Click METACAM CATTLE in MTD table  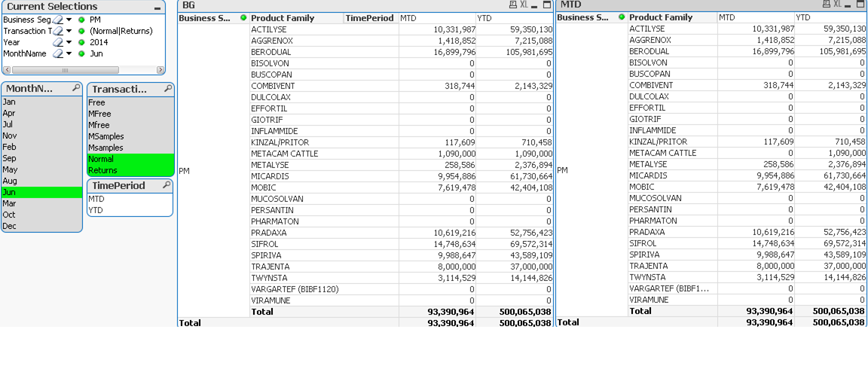pyautogui.click(x=673, y=153)
